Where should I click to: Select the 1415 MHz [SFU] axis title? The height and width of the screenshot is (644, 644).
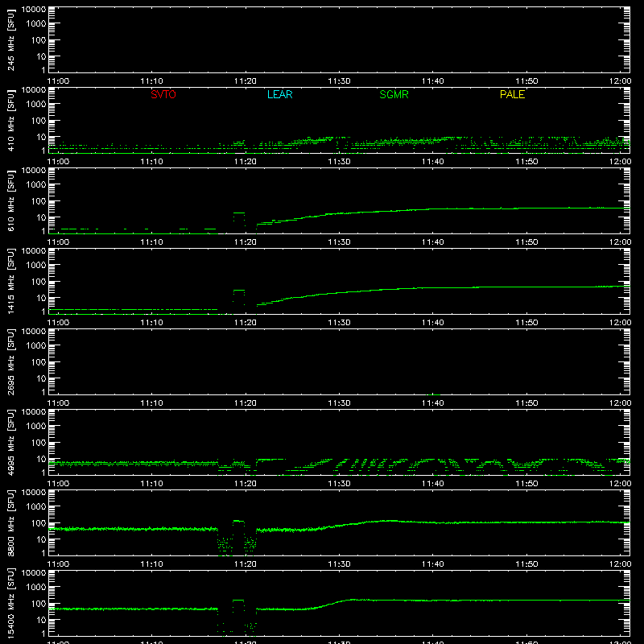[x=11, y=282]
